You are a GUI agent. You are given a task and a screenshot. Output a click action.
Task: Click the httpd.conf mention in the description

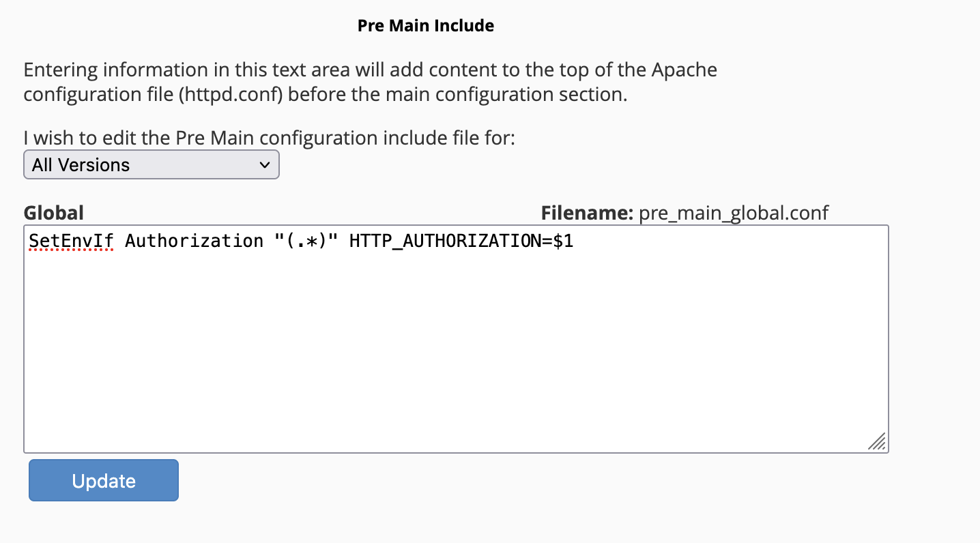click(231, 94)
